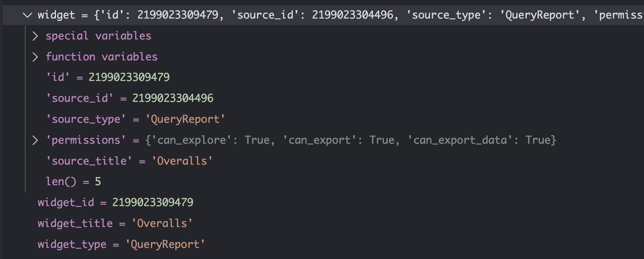Select the top-level widget variable name

[56, 15]
